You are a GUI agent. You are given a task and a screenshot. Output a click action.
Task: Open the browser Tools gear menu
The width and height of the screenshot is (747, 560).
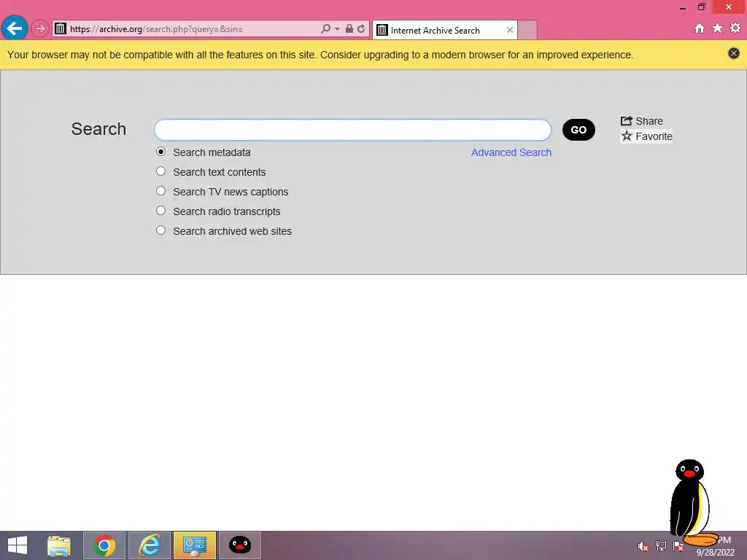pyautogui.click(x=735, y=28)
